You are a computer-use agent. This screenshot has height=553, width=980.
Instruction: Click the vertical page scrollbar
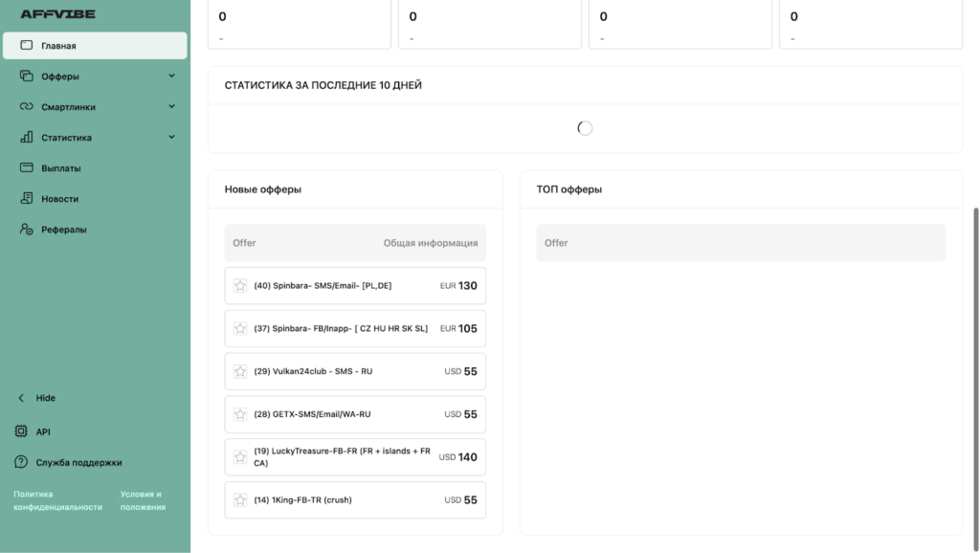975,375
